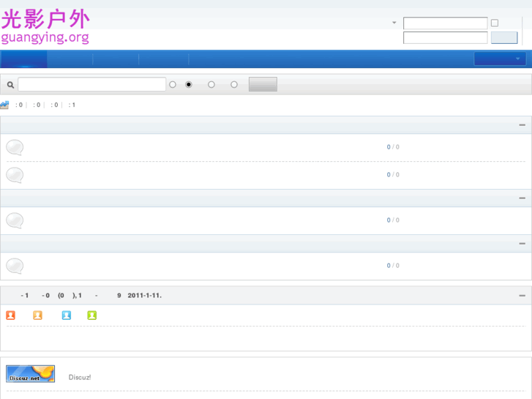532x399 pixels.
Task: Focus the upper login username field
Action: click(x=445, y=23)
